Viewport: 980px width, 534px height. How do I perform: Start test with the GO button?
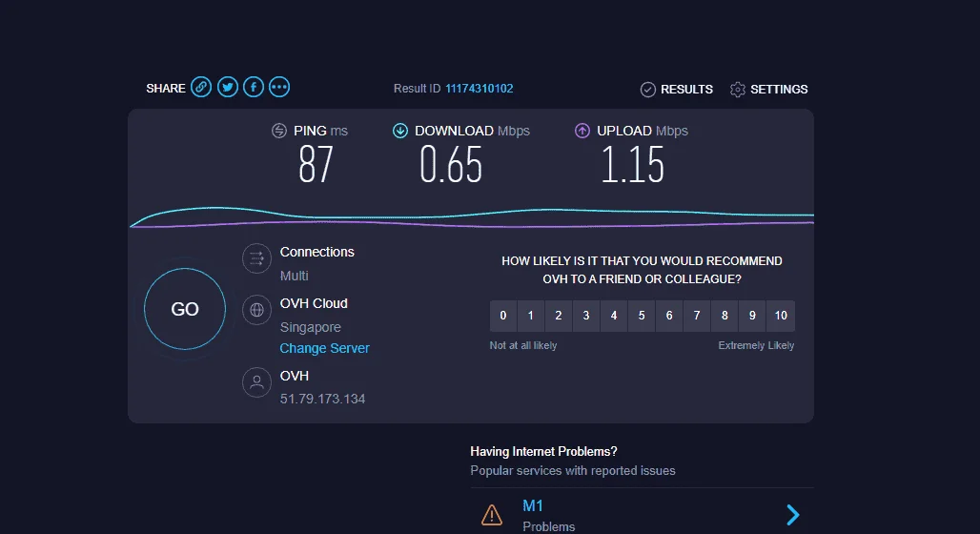(185, 309)
